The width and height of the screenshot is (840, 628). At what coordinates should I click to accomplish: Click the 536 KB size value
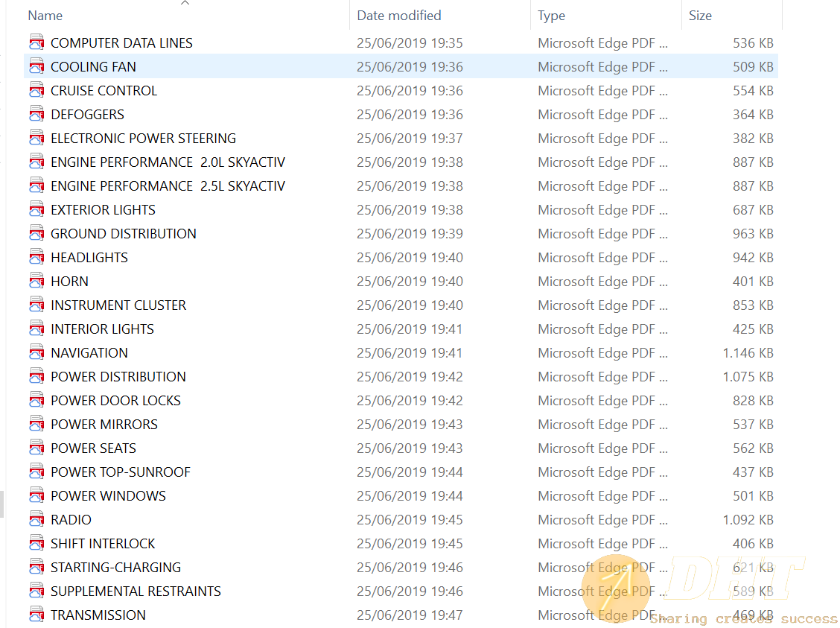click(753, 43)
